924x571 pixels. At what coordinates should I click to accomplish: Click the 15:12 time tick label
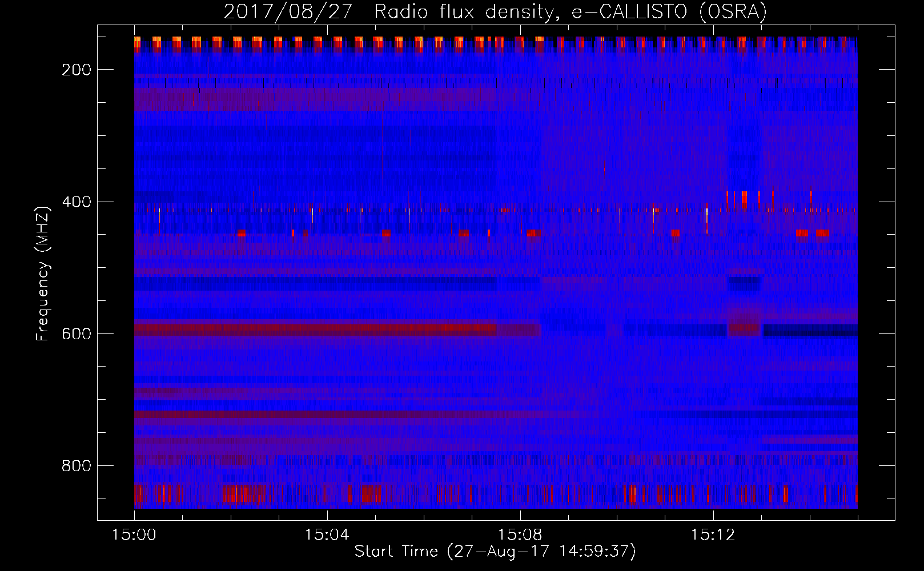tap(713, 535)
